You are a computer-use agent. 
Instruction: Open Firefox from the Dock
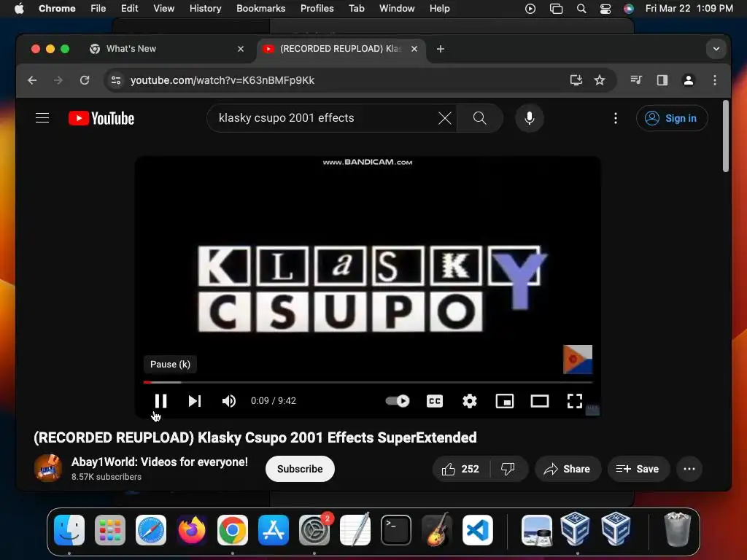[x=192, y=530]
